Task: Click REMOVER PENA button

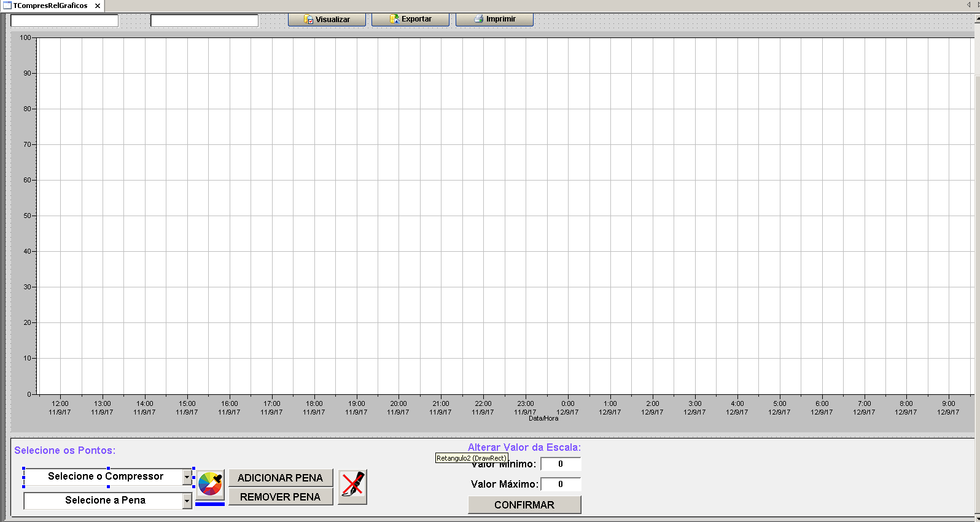Action: click(x=281, y=497)
